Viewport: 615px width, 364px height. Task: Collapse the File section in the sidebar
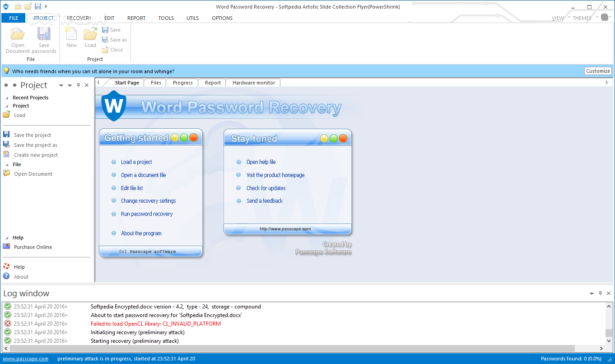[x=7, y=164]
